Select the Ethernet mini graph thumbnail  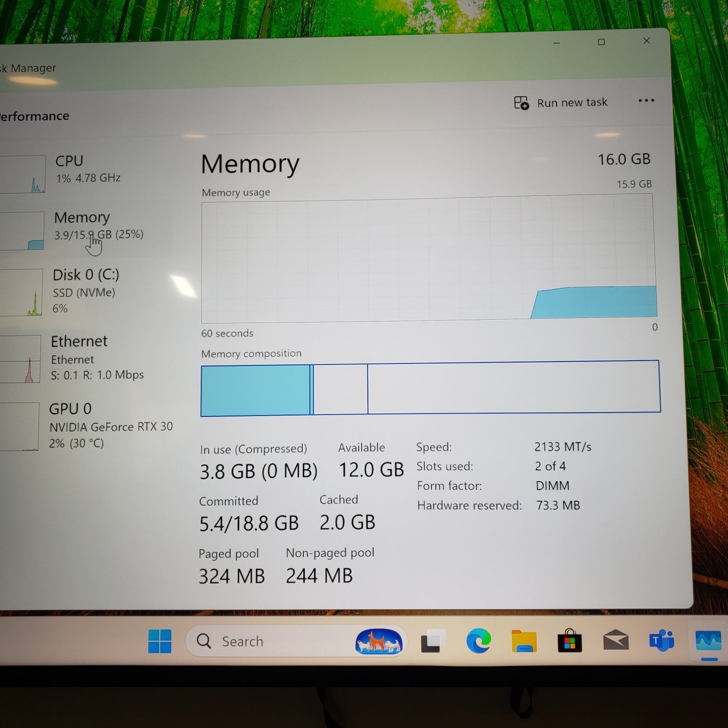[x=20, y=359]
